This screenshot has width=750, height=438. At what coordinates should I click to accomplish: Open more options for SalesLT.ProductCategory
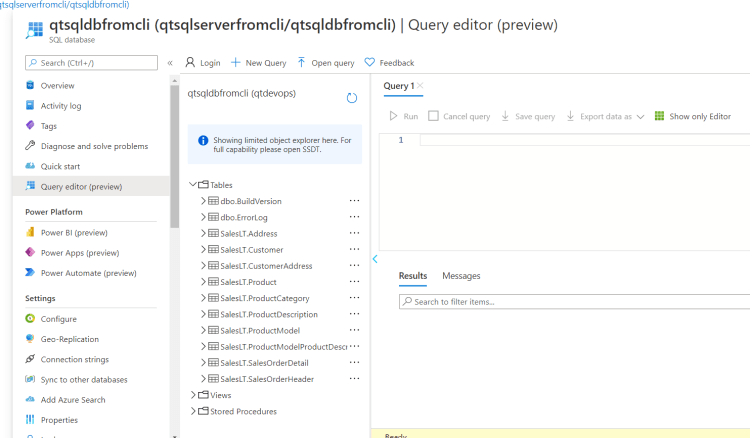(354, 297)
